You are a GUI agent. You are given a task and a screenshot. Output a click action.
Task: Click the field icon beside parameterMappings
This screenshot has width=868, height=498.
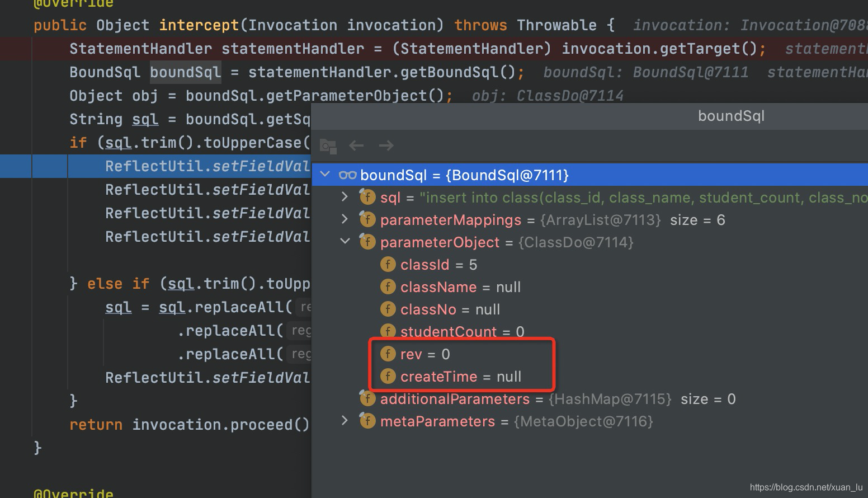click(367, 219)
